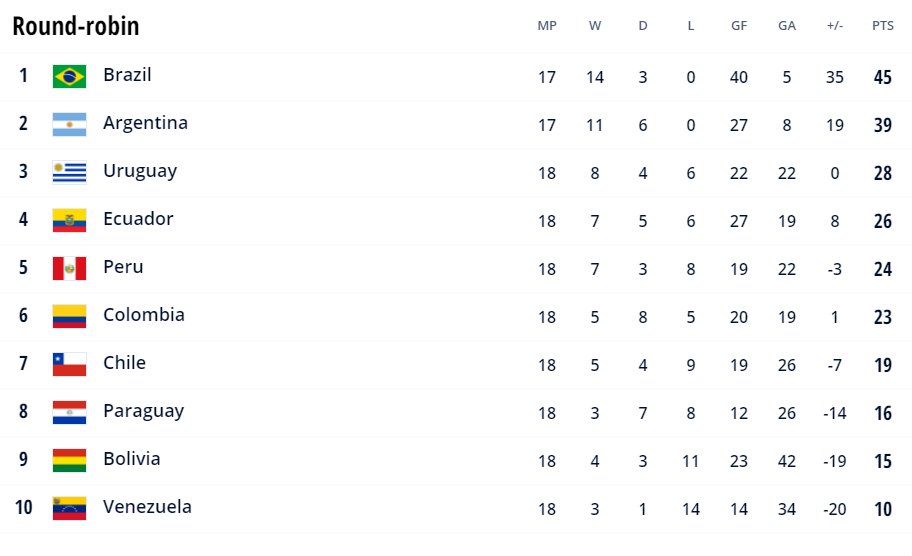Screen dimensions: 912x556
Task: Click the Brazil flag icon
Action: [x=69, y=76]
